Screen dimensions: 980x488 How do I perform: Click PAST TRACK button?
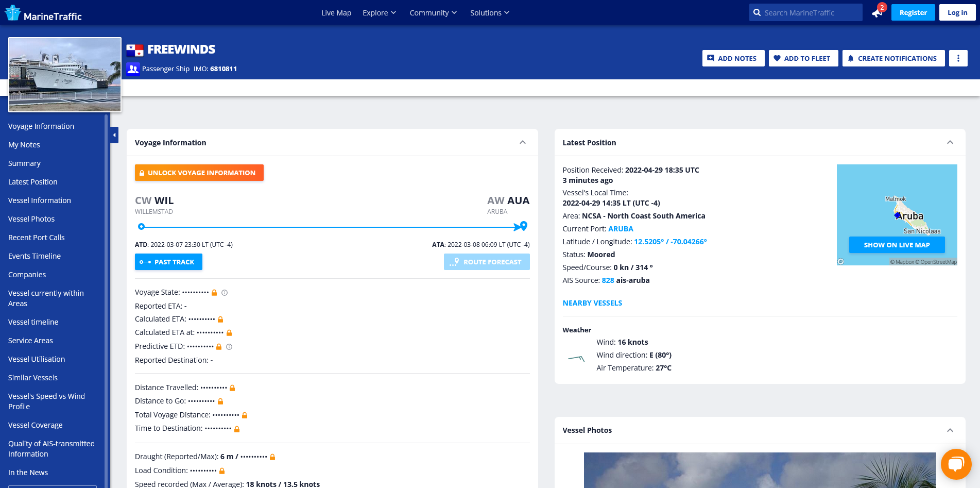pos(168,262)
